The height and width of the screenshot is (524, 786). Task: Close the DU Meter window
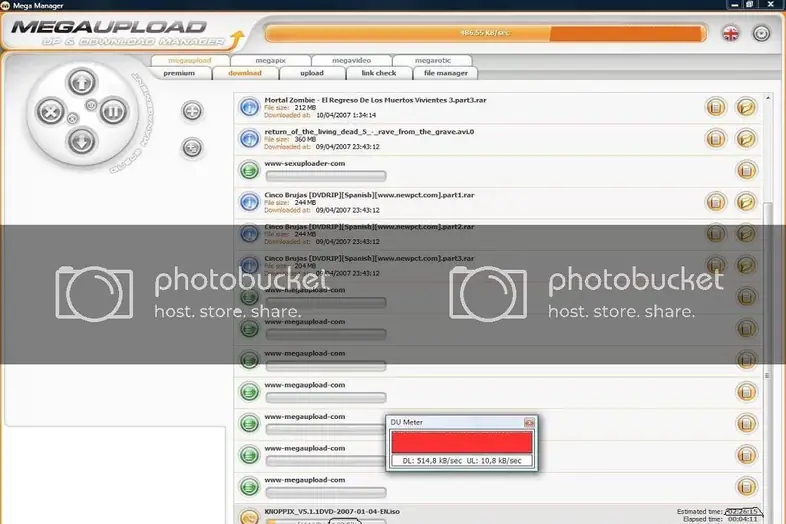(529, 423)
